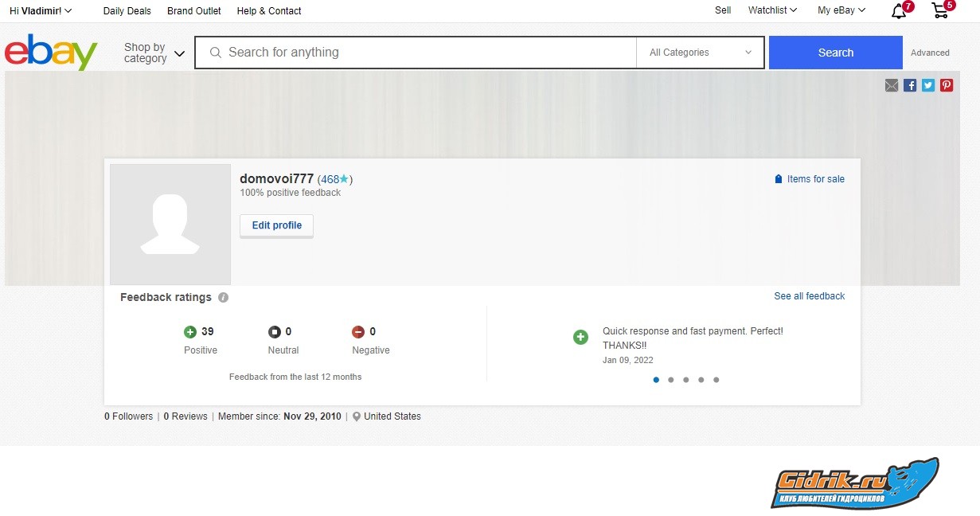Open the See all feedback link
The height and width of the screenshot is (516, 980).
(x=809, y=296)
